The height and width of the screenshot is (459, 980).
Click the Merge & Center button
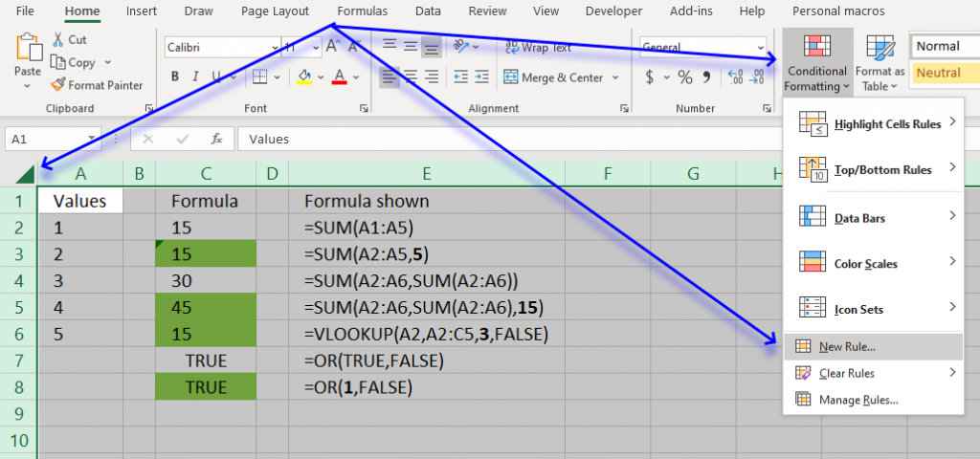coord(552,77)
